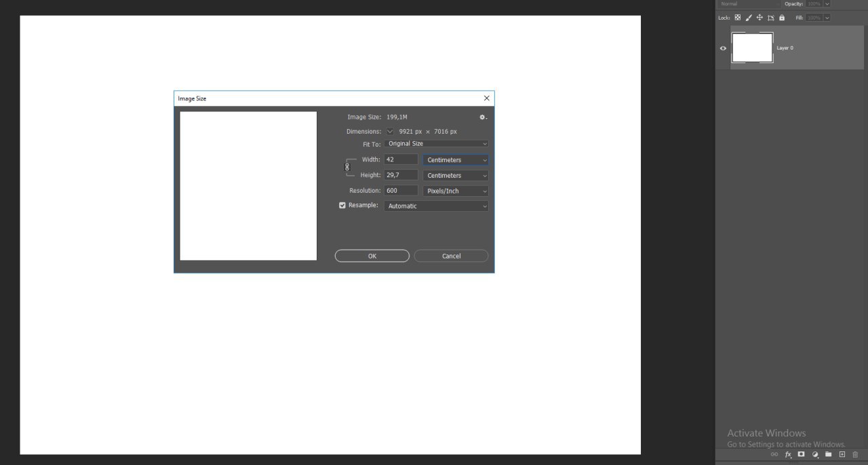868x465 pixels.
Task: Click prevent artboard auto-nesting lock icon
Action: [x=770, y=18]
